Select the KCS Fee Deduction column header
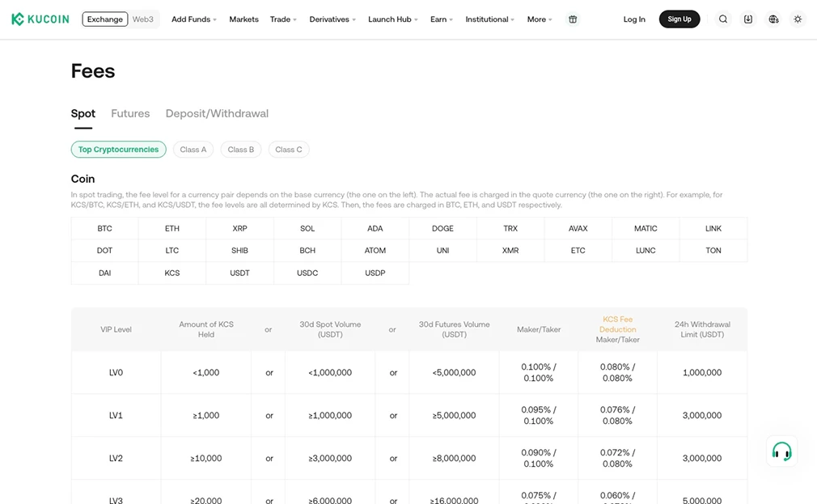Image resolution: width=817 pixels, height=504 pixels. point(617,329)
